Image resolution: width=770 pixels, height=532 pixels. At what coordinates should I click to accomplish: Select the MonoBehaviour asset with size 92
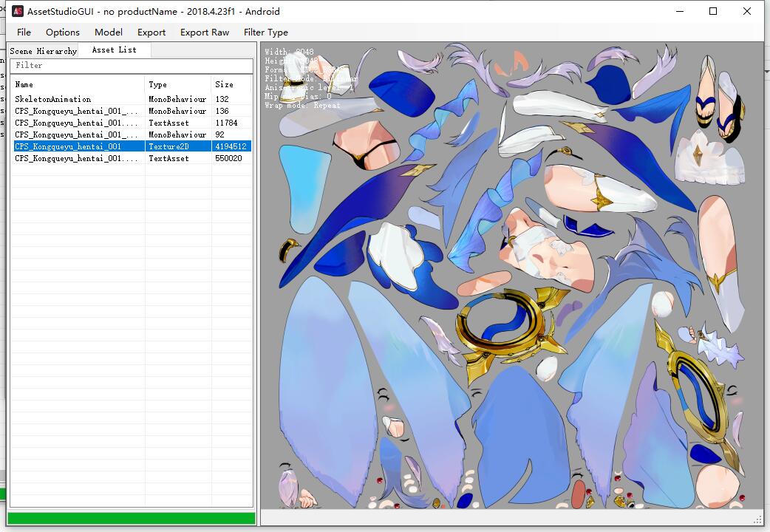tap(132, 134)
